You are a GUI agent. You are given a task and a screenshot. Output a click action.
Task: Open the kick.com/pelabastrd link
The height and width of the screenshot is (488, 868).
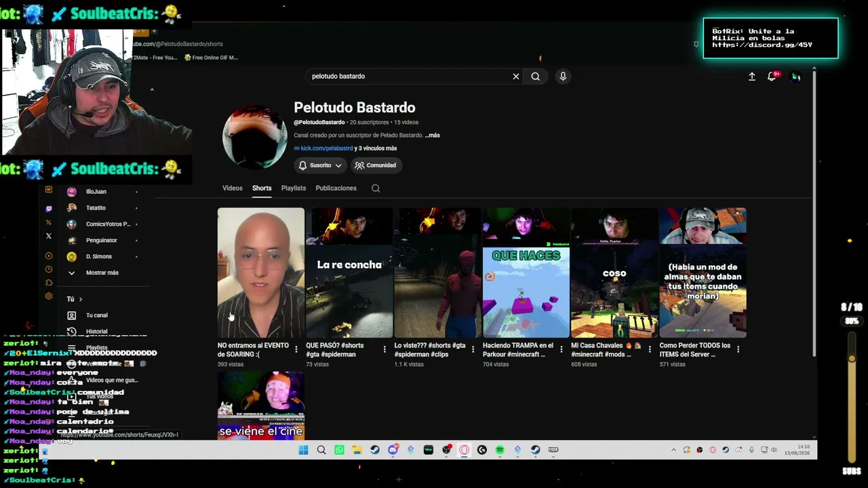tap(327, 148)
